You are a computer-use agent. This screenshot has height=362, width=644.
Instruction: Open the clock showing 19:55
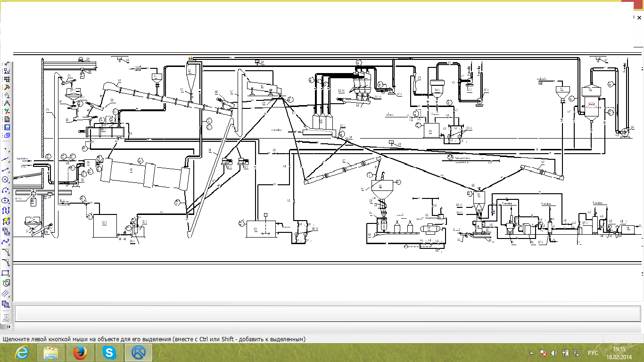[619, 353]
